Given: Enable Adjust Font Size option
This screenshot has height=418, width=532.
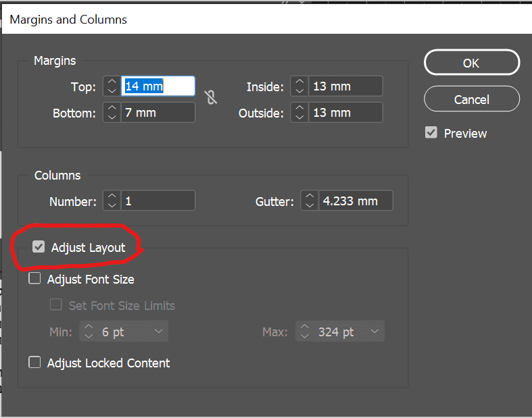Looking at the screenshot, I should click(34, 279).
